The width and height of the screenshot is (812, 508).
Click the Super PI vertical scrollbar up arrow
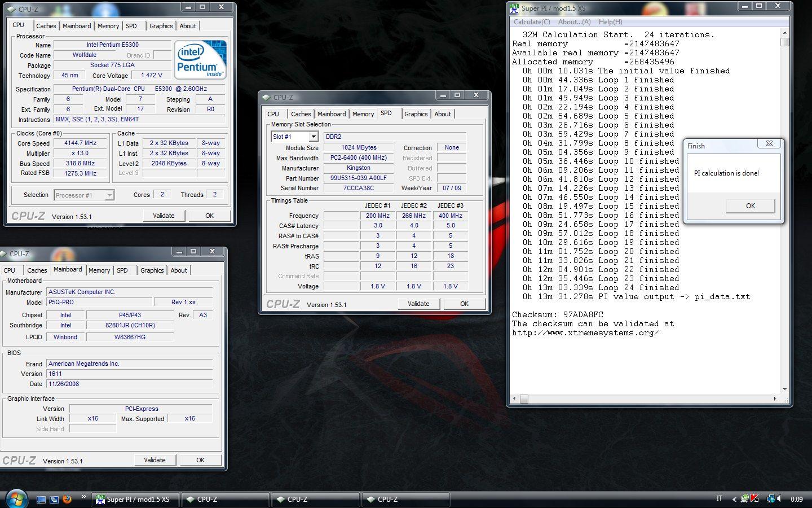pyautogui.click(x=784, y=32)
